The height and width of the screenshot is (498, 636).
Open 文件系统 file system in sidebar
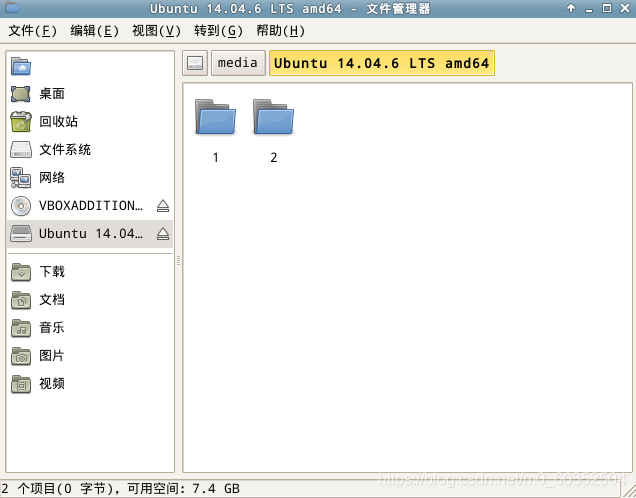tap(90, 150)
